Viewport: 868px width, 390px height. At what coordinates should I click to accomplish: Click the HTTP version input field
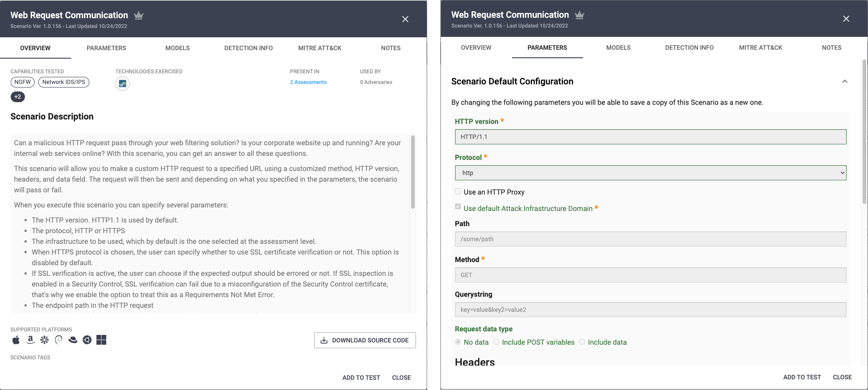651,137
